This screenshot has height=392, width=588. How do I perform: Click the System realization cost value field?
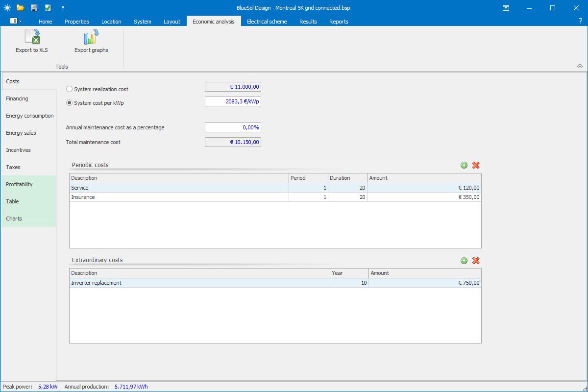click(233, 87)
